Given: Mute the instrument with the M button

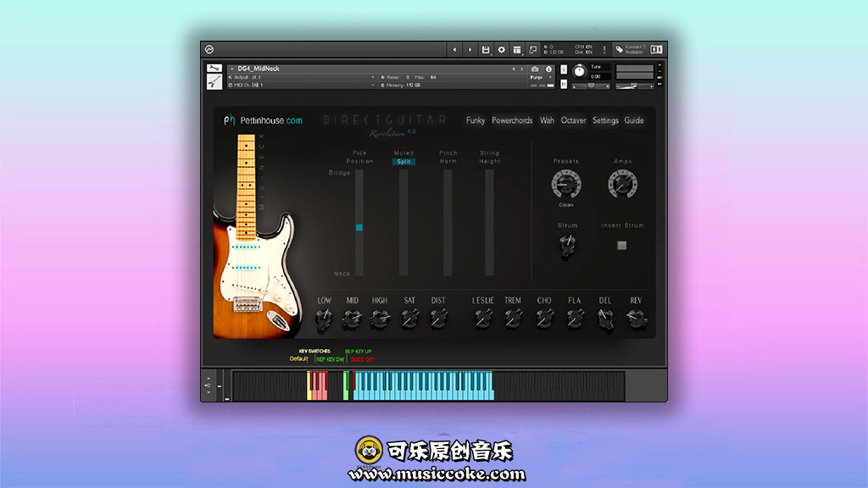Looking at the screenshot, I should click(564, 84).
